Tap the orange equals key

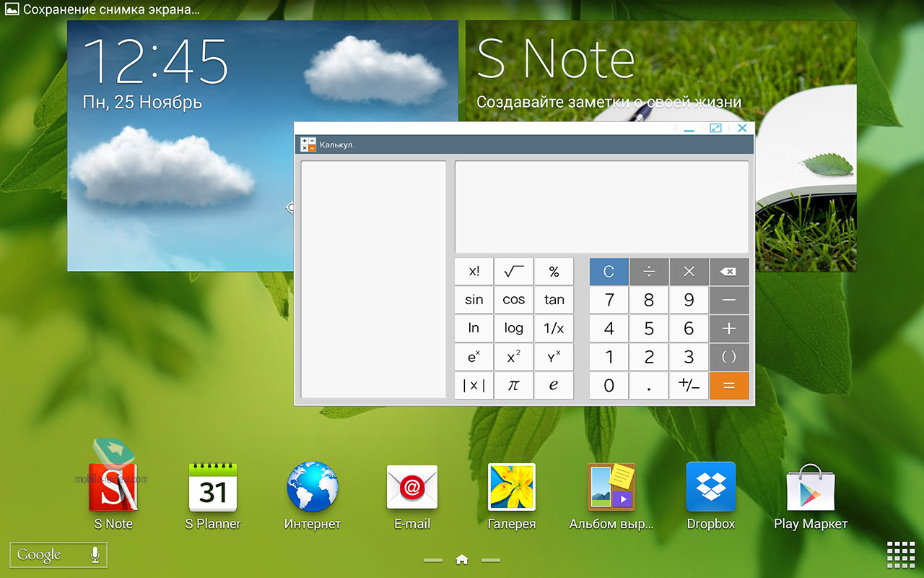point(729,386)
